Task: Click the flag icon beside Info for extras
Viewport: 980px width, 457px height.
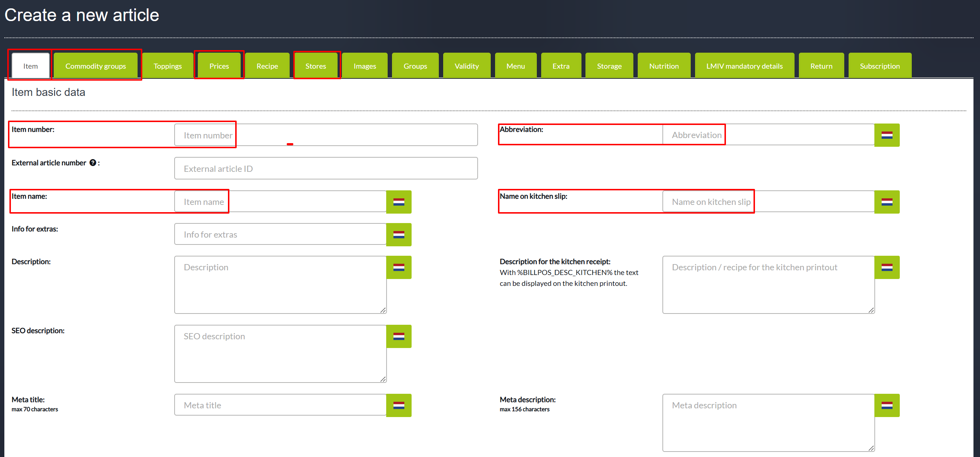Action: coord(398,235)
